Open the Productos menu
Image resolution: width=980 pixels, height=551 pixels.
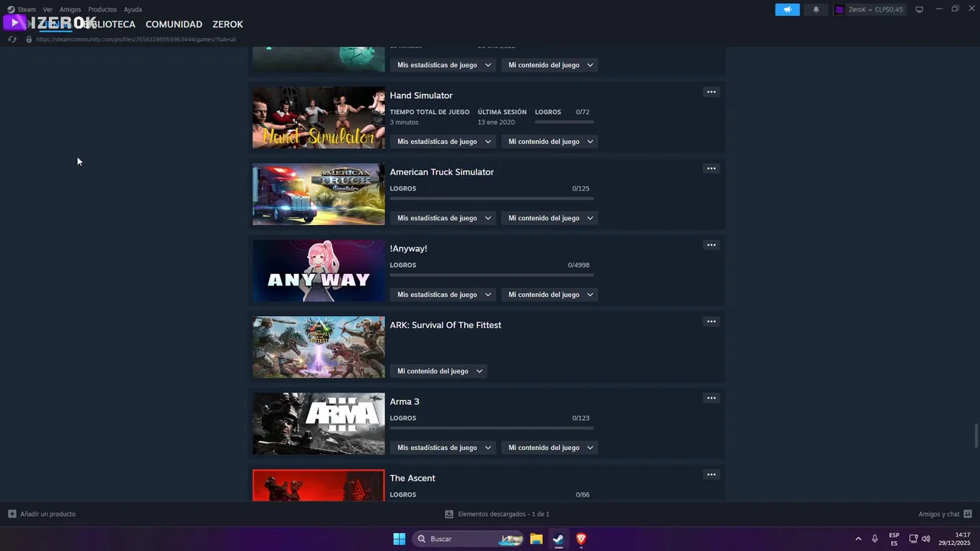pos(103,9)
